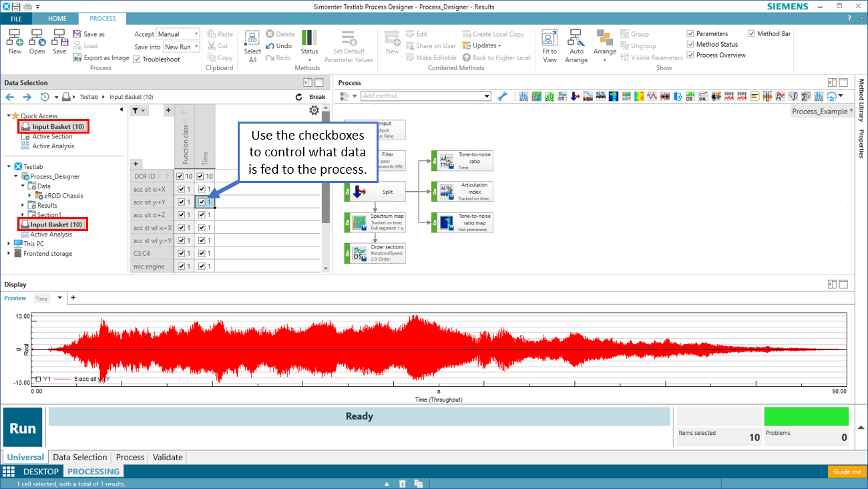Click the Split method node icon
The height and width of the screenshot is (489, 868).
pos(359,192)
